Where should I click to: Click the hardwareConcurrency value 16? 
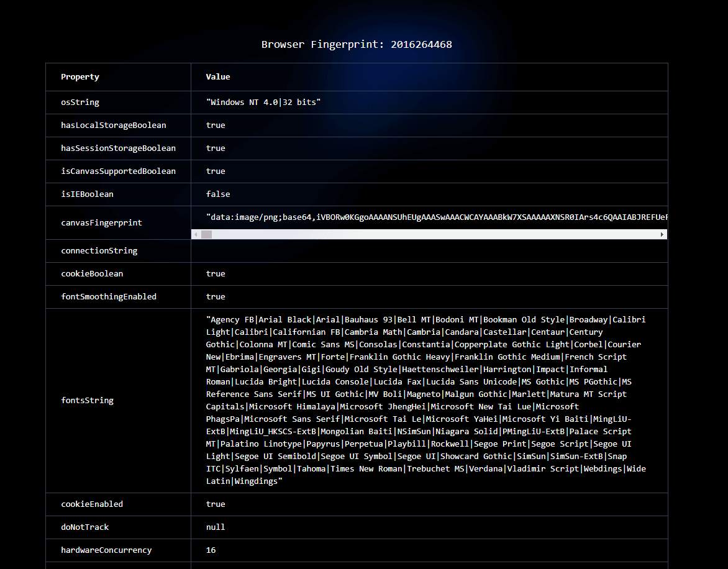tap(211, 550)
